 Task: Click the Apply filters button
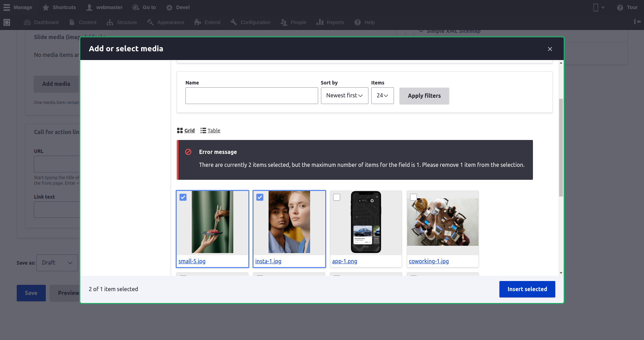click(x=424, y=96)
